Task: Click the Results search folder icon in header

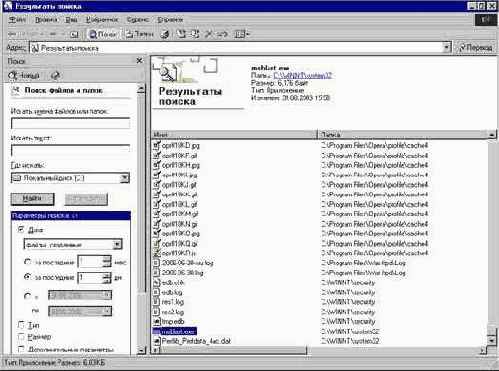Action: click(x=168, y=73)
